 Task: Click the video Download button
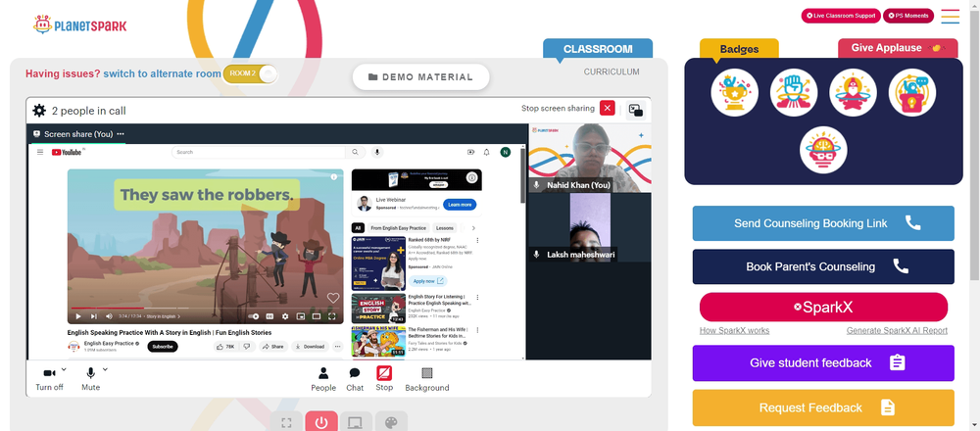[x=310, y=347]
